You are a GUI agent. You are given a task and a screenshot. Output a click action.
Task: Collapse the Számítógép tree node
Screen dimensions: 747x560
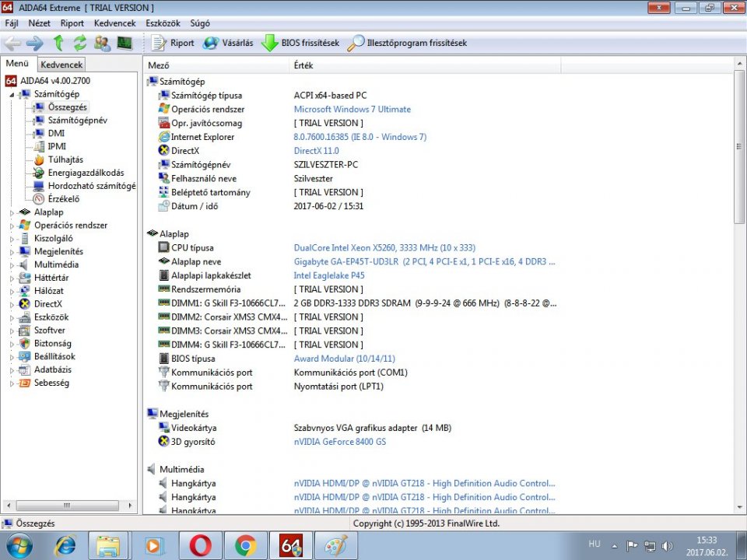pyautogui.click(x=12, y=95)
